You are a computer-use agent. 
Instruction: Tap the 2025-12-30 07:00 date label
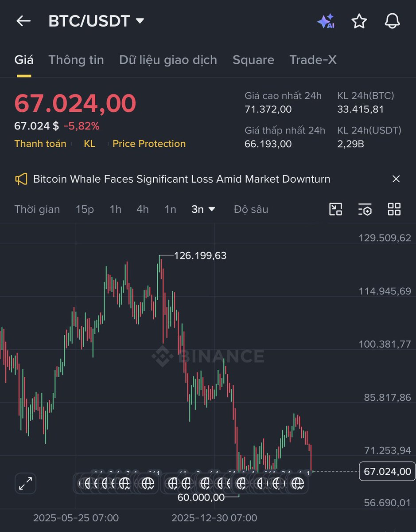[214, 518]
